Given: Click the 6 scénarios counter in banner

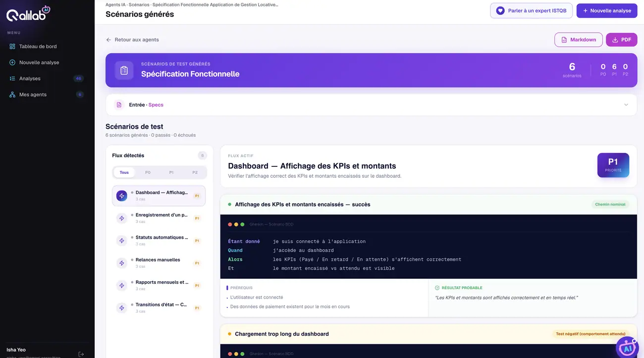Looking at the screenshot, I should click(x=572, y=70).
